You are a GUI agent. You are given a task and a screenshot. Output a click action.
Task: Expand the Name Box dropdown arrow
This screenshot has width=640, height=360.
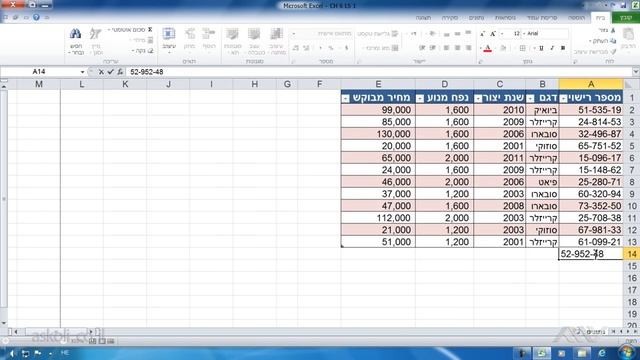click(x=82, y=72)
